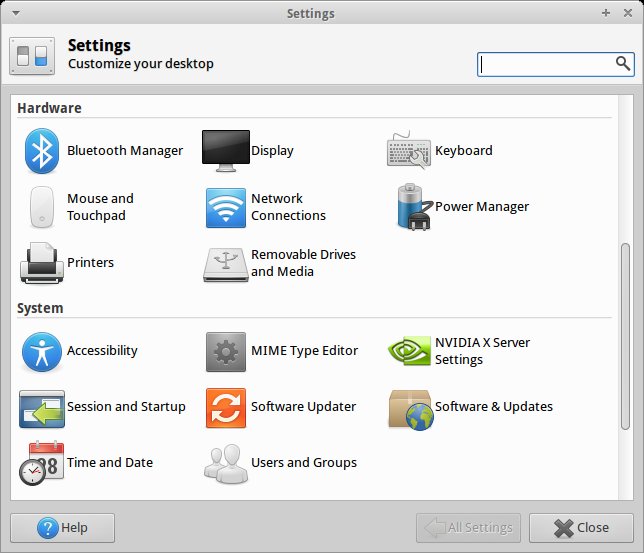
Task: Click the 'Network Connections' label
Action: tap(288, 207)
